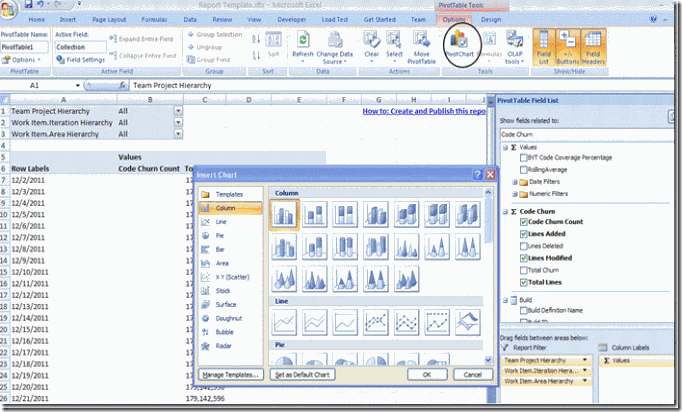Expand Numeric Filters folder
682x412 pixels.
(x=515, y=194)
